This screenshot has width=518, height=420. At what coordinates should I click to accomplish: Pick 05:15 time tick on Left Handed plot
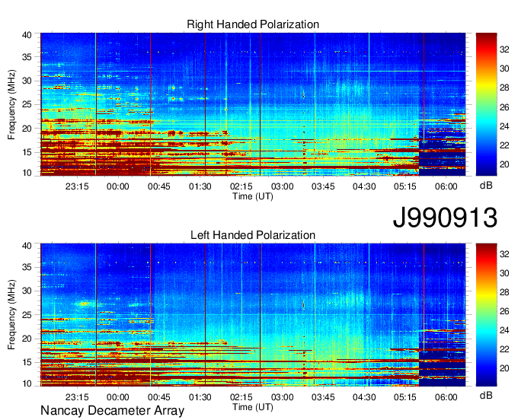click(405, 397)
